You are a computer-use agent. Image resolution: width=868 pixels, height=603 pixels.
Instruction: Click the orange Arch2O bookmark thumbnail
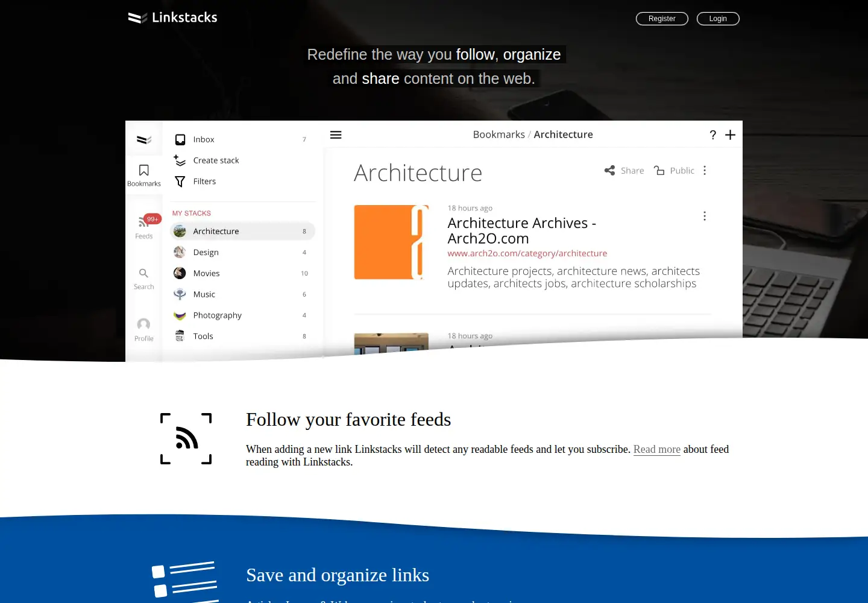(391, 242)
